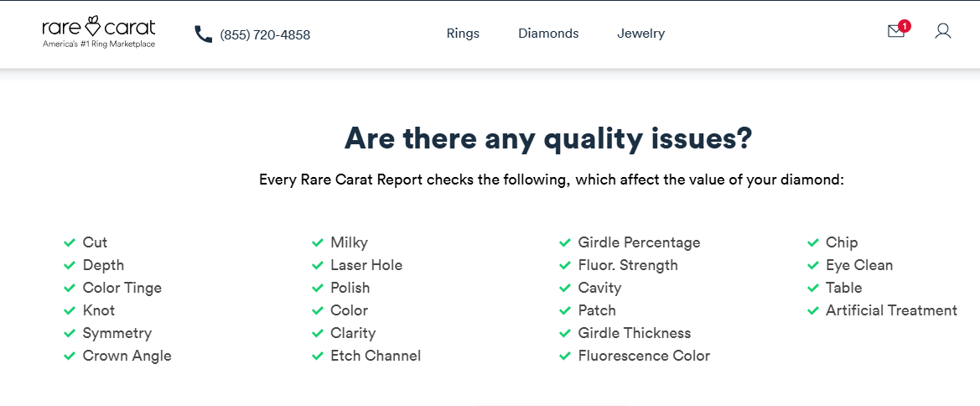This screenshot has height=406, width=980.
Task: Click the green checkmark beside Cut
Action: (70, 242)
